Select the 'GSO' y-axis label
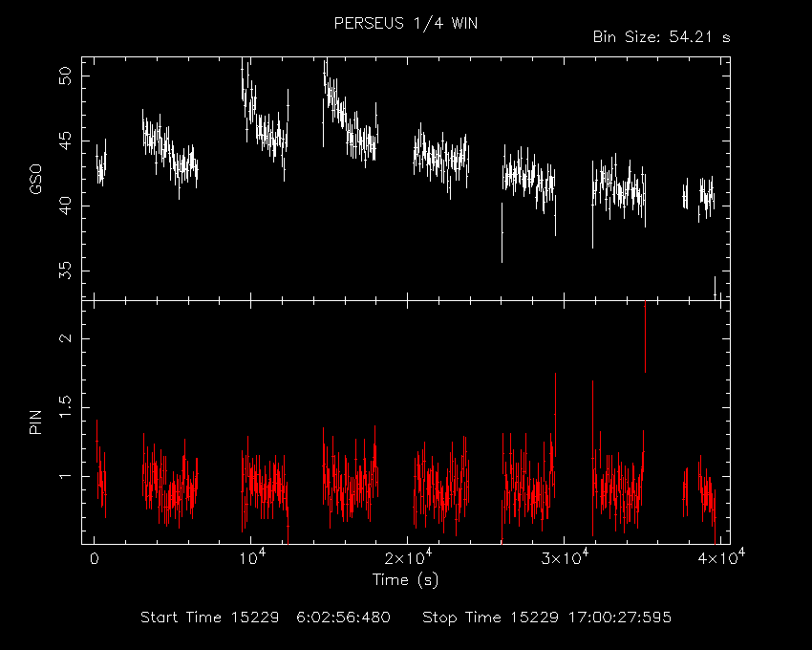Image resolution: width=812 pixels, height=650 pixels. point(35,179)
